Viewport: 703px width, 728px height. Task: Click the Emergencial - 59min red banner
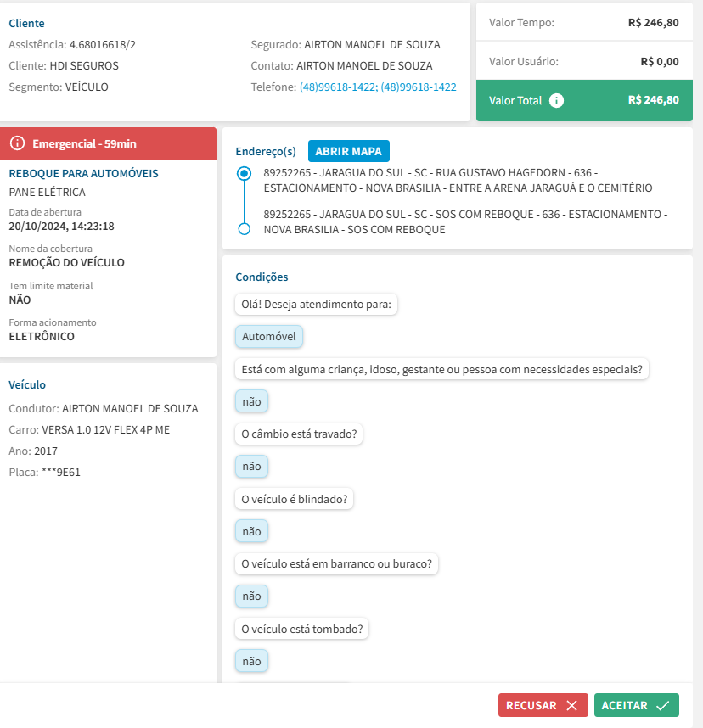tap(109, 143)
